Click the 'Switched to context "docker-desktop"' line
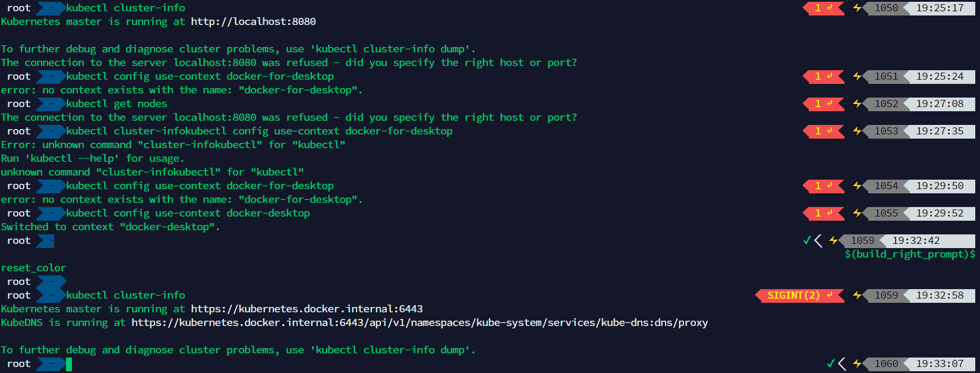Image resolution: width=980 pixels, height=373 pixels. 111,227
